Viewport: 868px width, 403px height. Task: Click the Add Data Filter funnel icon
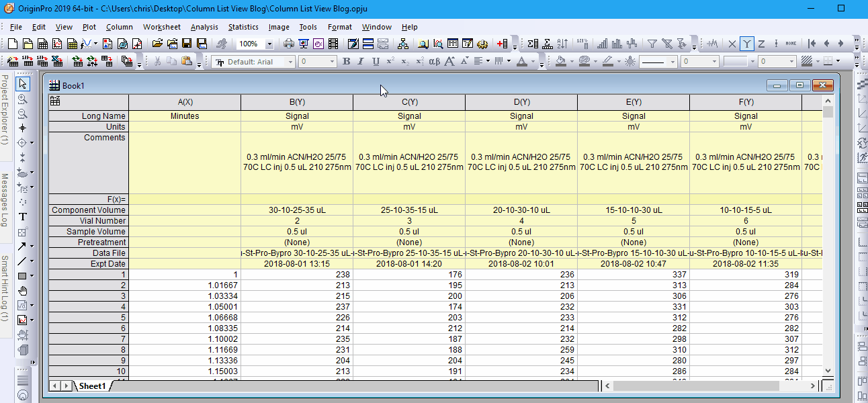click(x=652, y=44)
